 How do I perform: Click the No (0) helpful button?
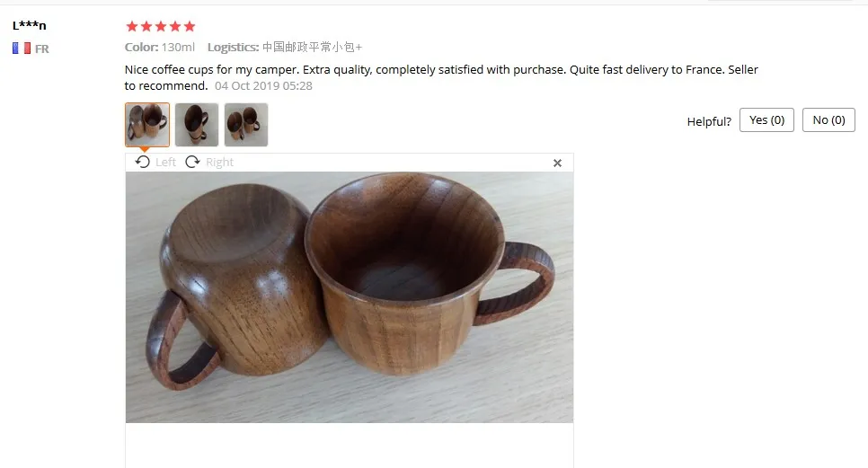(x=828, y=120)
